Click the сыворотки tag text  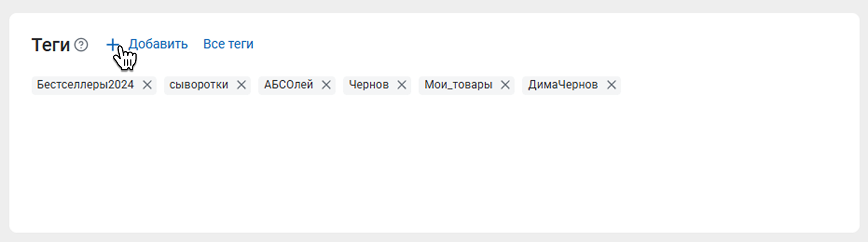tap(199, 85)
